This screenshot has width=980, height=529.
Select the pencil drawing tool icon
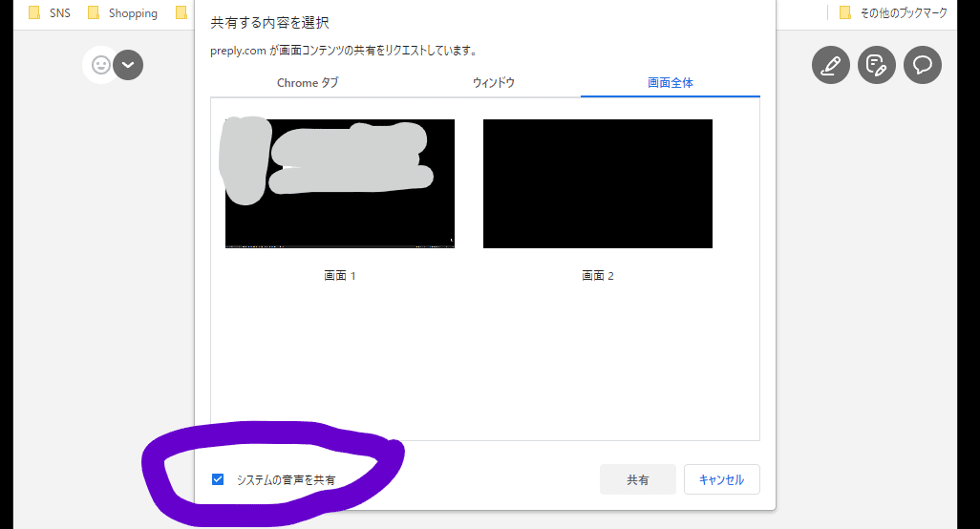[831, 65]
